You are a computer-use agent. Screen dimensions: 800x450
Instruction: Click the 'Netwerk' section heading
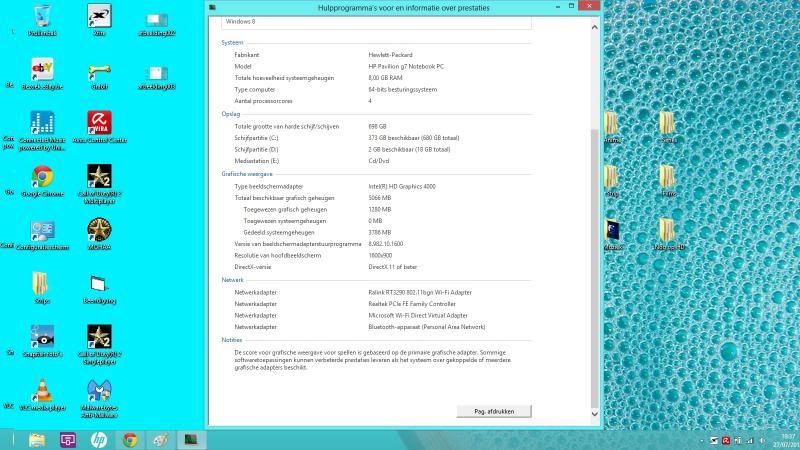[232, 280]
